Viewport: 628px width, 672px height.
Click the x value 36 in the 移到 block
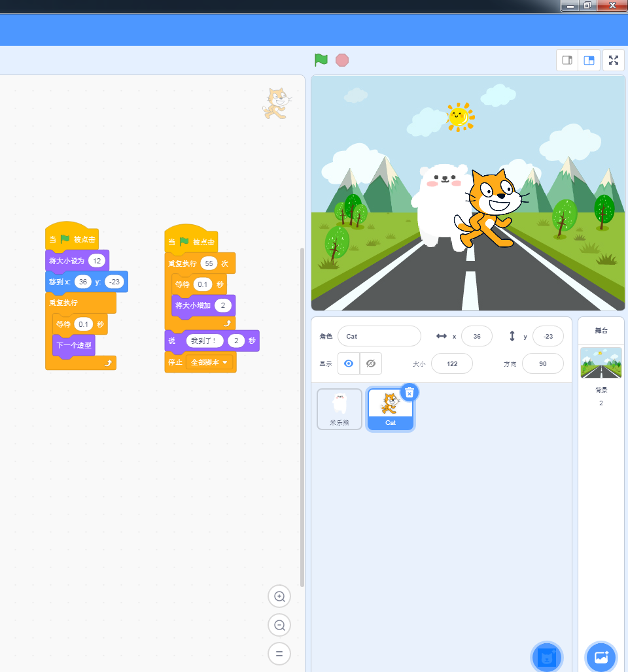83,282
